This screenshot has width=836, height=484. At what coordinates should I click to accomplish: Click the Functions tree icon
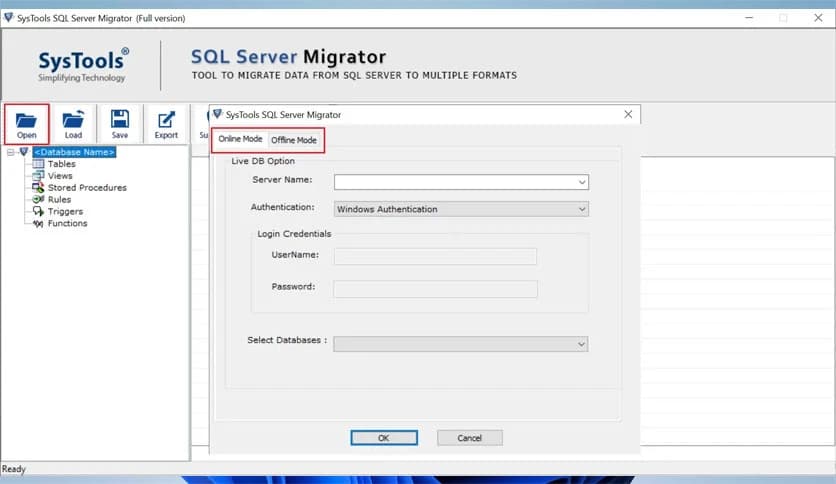[38, 223]
